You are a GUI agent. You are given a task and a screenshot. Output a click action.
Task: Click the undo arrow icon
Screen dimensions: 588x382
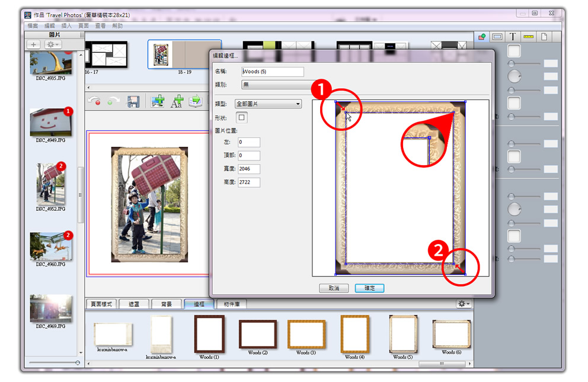point(94,102)
